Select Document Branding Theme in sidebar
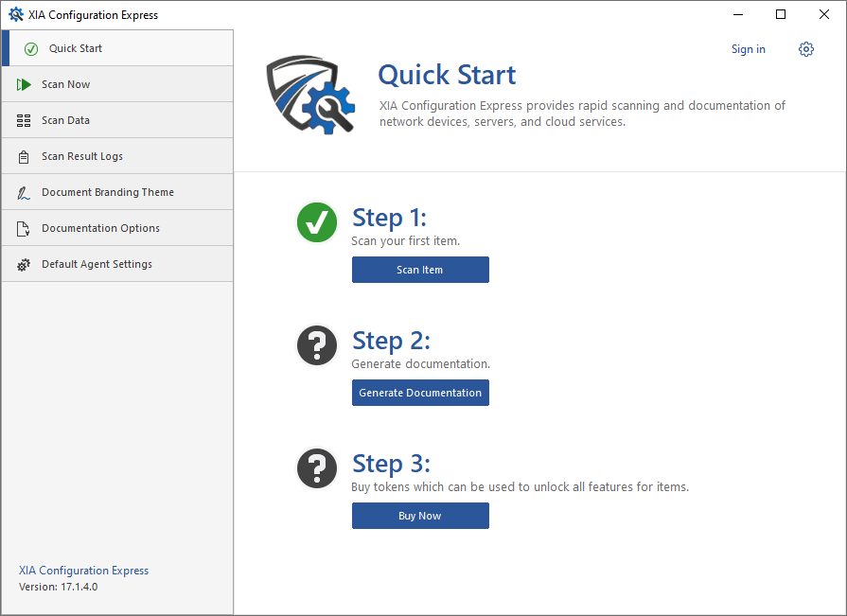The width and height of the screenshot is (847, 616). click(x=108, y=193)
